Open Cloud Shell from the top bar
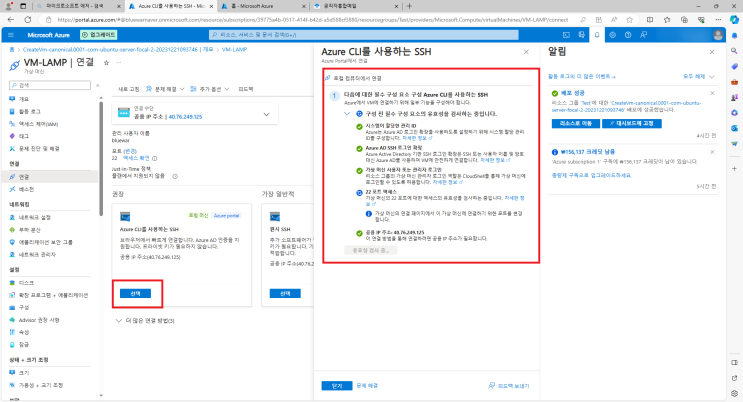Viewport: 743px width, 402px height. pyautogui.click(x=566, y=35)
